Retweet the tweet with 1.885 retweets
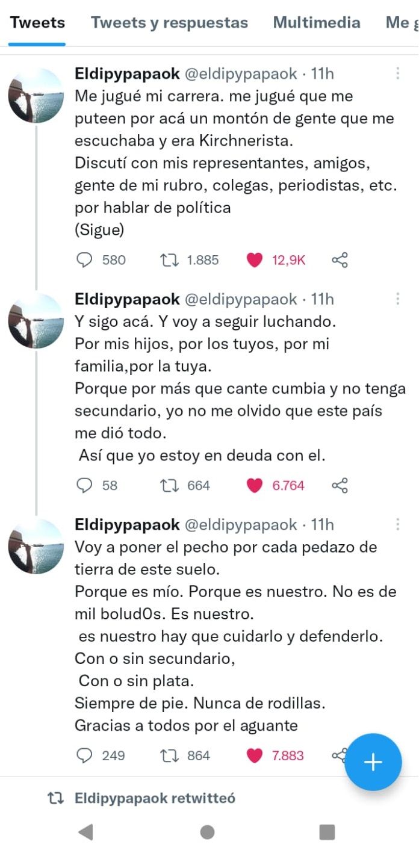The width and height of the screenshot is (419, 868). tap(169, 260)
